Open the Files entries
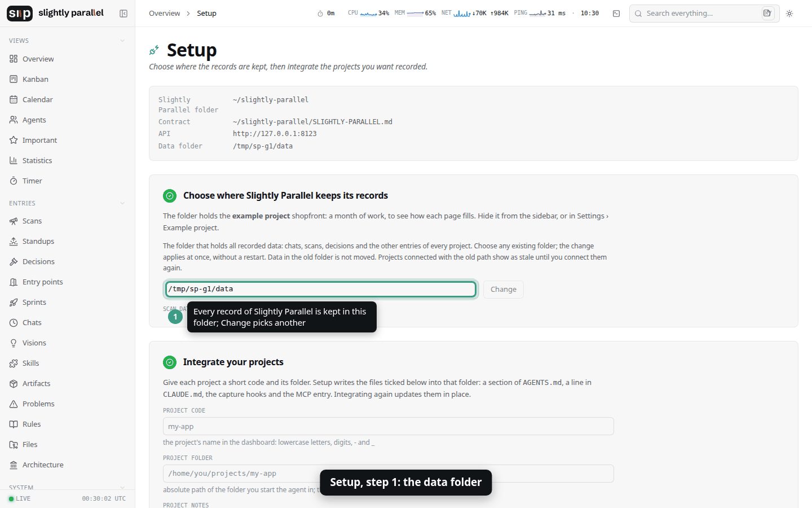The width and height of the screenshot is (812, 508). point(68,444)
